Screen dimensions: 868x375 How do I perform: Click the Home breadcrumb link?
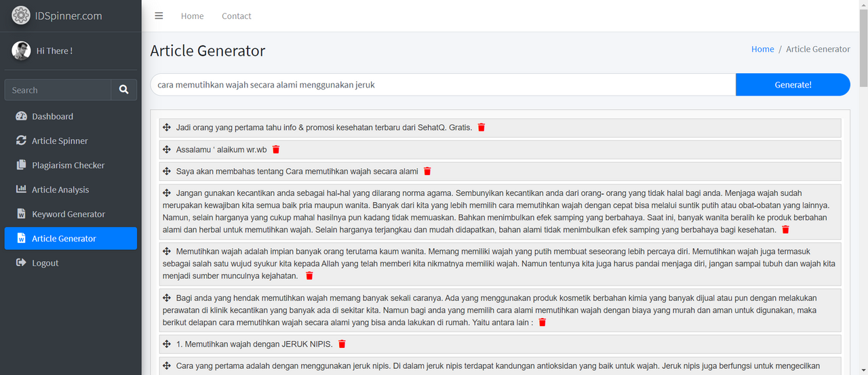pos(763,49)
